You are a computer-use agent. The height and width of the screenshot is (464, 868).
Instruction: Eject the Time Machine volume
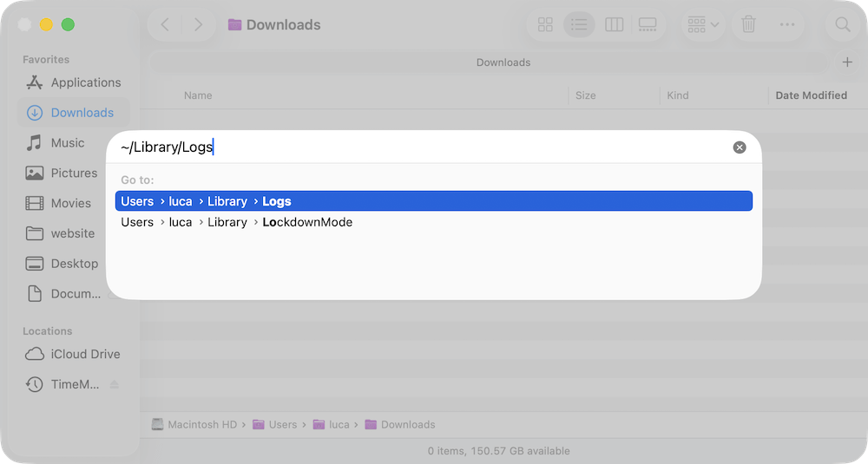tap(114, 384)
